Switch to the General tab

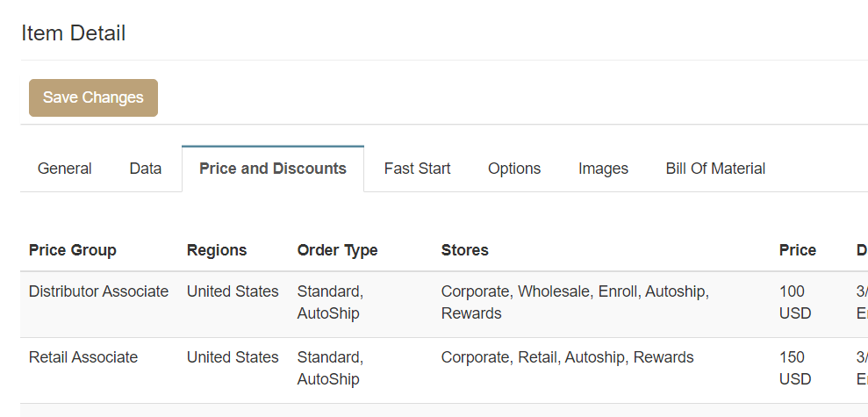point(65,169)
